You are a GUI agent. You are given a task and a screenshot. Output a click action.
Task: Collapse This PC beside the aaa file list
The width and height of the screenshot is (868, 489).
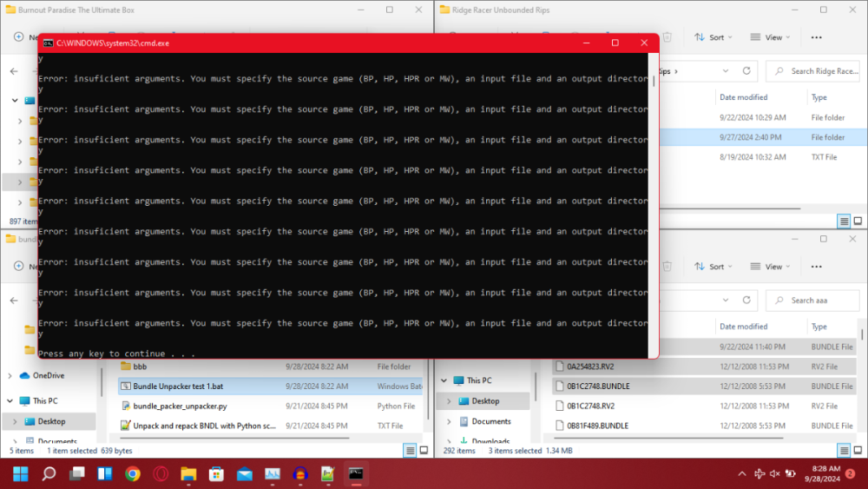(x=444, y=380)
